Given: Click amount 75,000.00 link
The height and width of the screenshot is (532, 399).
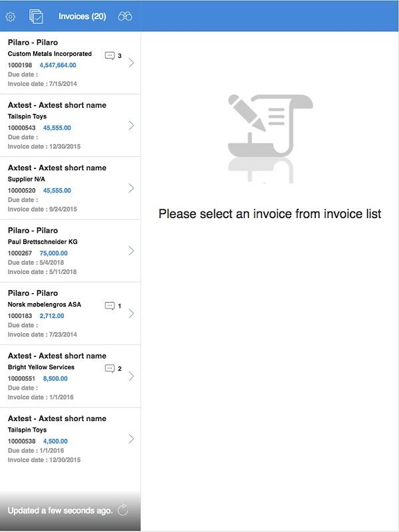Looking at the screenshot, I should (x=53, y=253).
